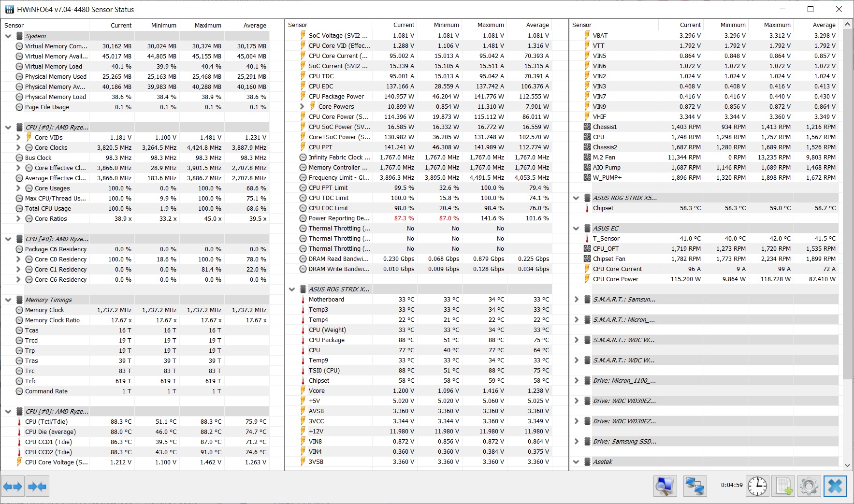Screen dimensions: 854x504
Task: Expand the Core C0 Residency row
Action: click(x=18, y=259)
